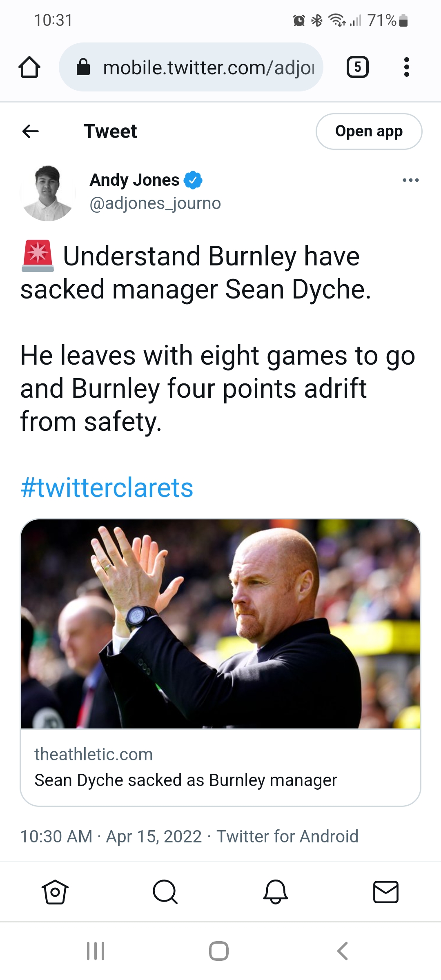Tap the Android recent apps button
This screenshot has width=441, height=980.
[x=96, y=951]
